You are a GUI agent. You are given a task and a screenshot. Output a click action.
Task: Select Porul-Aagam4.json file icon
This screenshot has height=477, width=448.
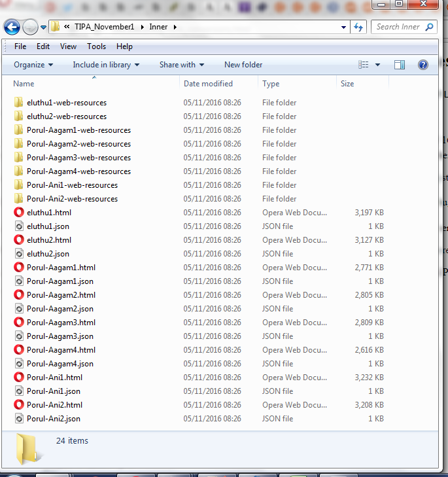[x=19, y=364]
